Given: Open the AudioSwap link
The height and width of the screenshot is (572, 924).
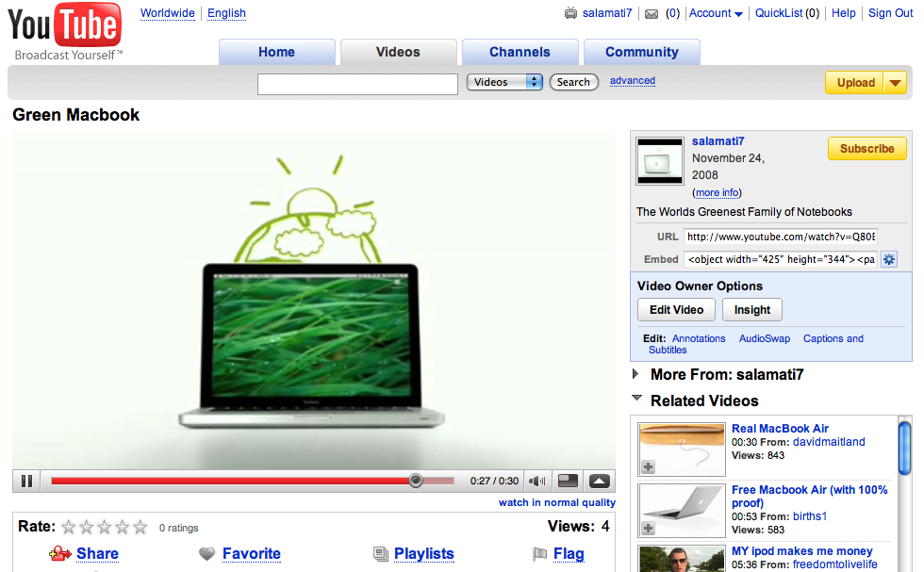Looking at the screenshot, I should pos(765,338).
